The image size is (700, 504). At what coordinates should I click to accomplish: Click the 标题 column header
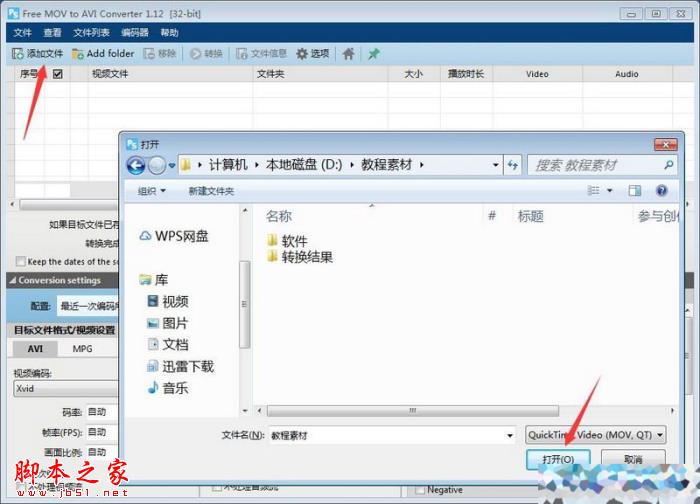530,217
